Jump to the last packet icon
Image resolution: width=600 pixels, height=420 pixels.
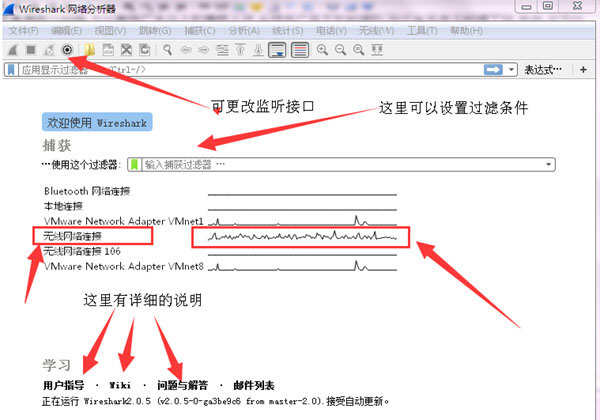click(259, 50)
